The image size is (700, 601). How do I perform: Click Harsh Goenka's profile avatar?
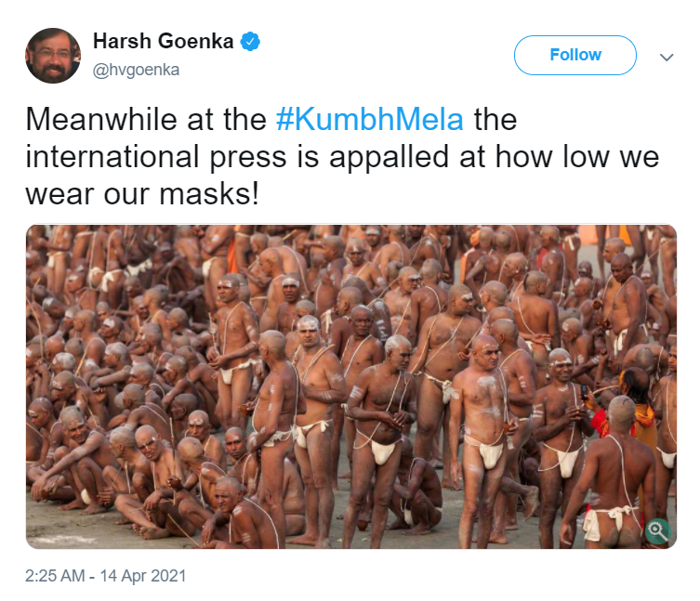53,56
